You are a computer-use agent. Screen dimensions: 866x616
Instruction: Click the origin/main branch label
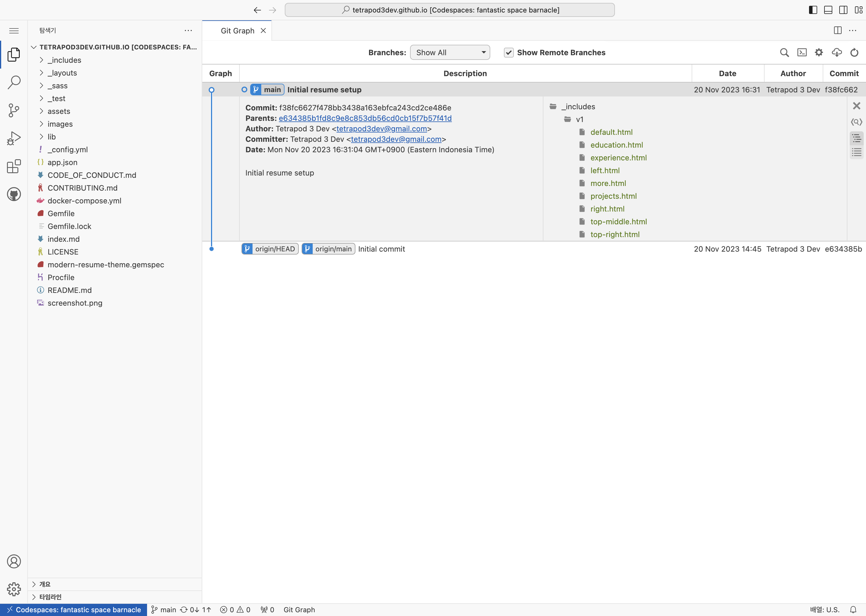pyautogui.click(x=328, y=249)
